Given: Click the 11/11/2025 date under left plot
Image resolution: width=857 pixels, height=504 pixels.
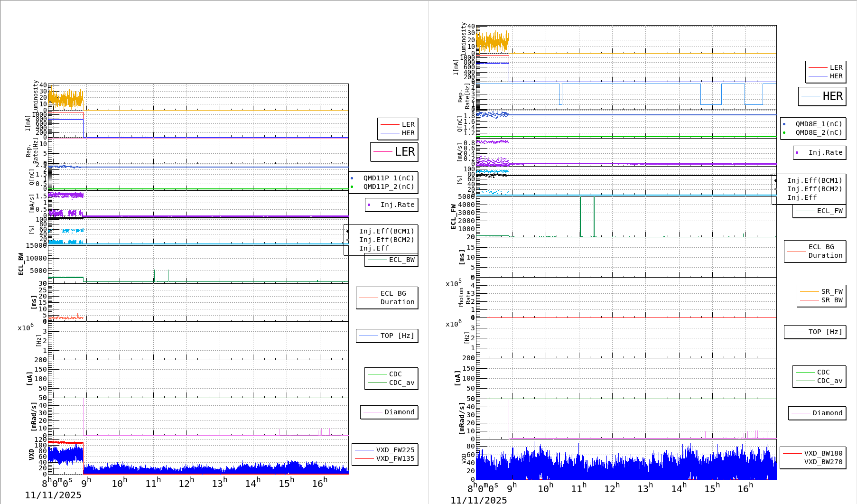Looking at the screenshot, I should pos(53,495).
